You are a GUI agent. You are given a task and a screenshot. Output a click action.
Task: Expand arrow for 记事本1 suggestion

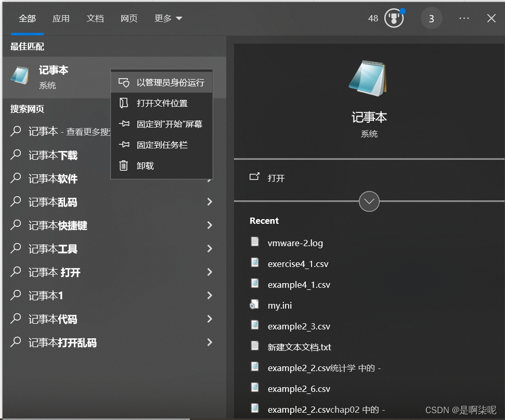tap(210, 295)
